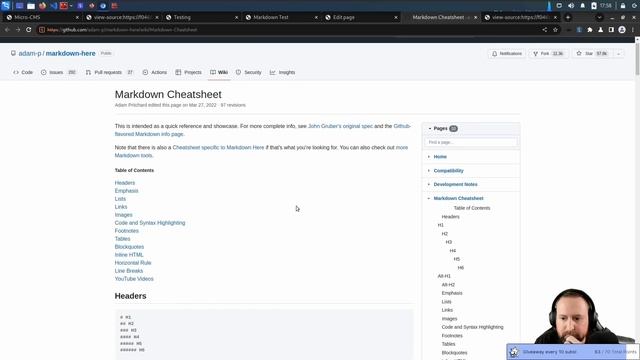The image size is (640, 360).
Task: Open the notifications bell in the system tray
Action: click(582, 6)
